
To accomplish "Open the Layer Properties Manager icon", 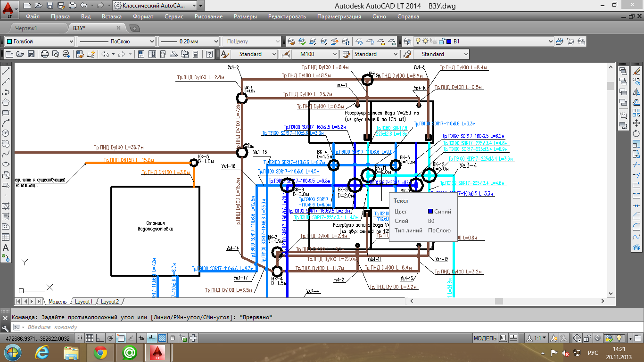I will point(407,41).
